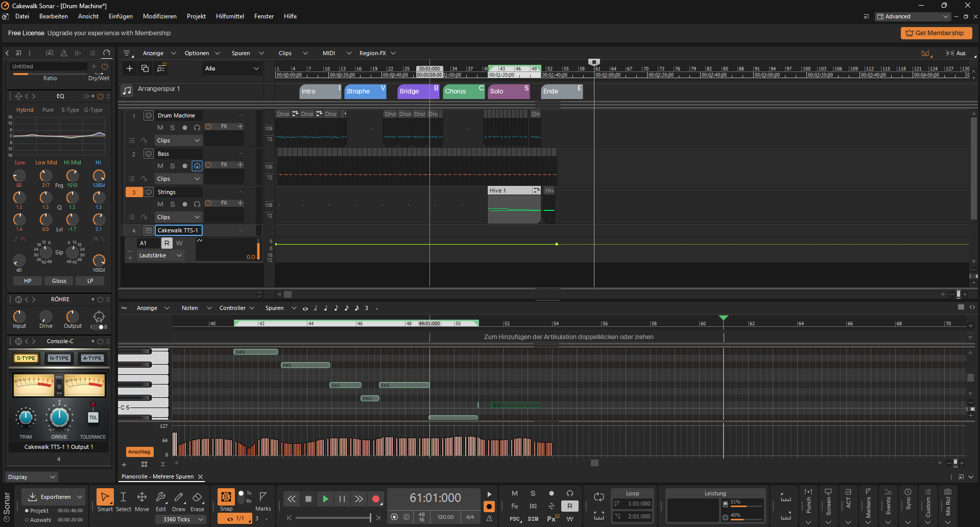Expand the Exportieren dropdown arrow
The height and width of the screenshot is (527, 980).
click(80, 497)
